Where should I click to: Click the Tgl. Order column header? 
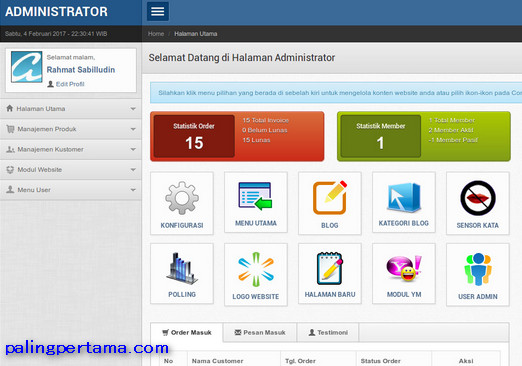(x=300, y=361)
